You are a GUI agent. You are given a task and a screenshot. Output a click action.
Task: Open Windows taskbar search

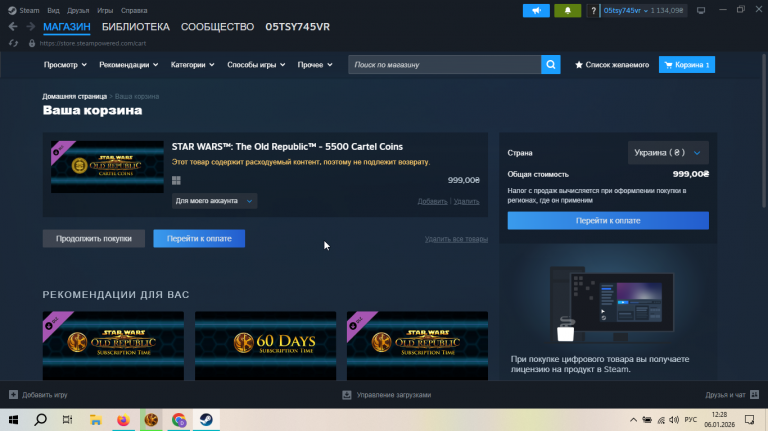(x=41, y=420)
